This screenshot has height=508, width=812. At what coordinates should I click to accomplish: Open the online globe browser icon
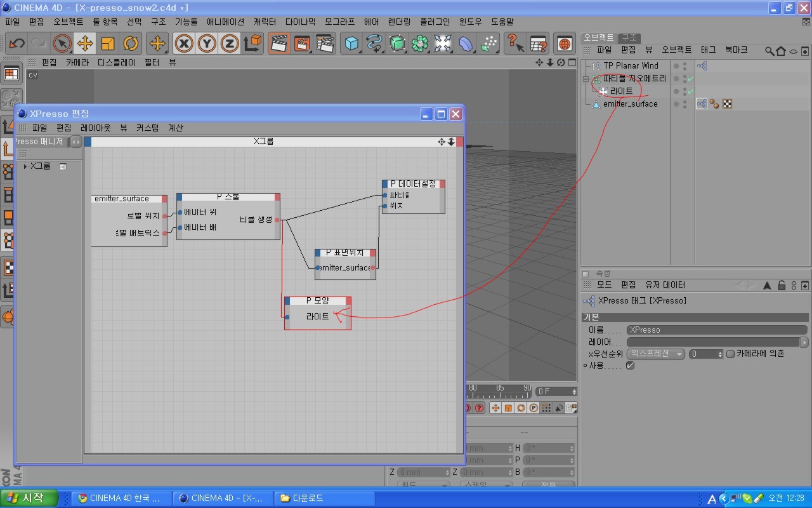(565, 44)
